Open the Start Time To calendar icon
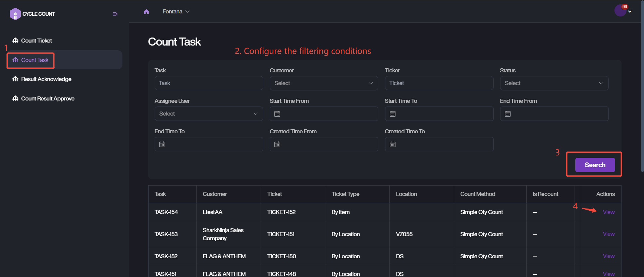 392,114
